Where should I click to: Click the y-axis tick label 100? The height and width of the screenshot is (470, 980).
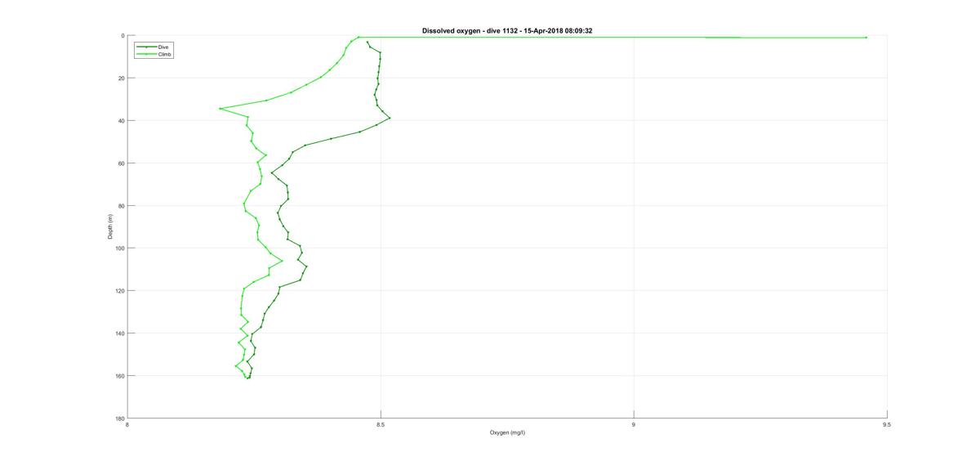120,248
